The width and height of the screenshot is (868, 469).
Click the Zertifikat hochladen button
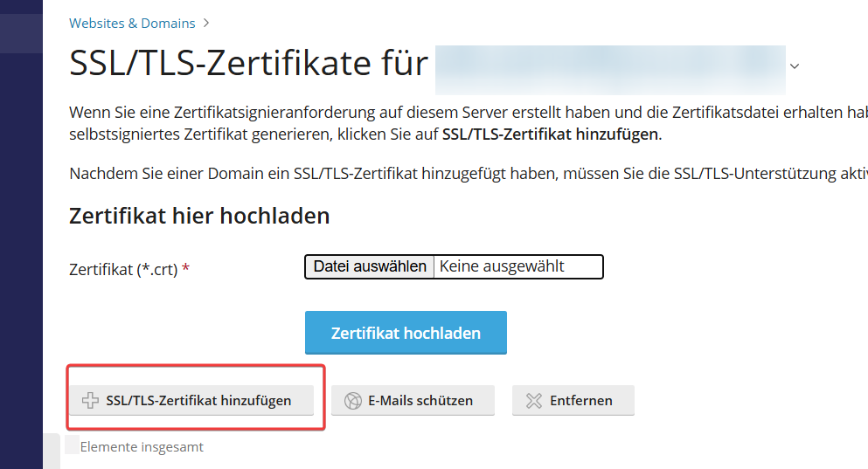point(406,333)
